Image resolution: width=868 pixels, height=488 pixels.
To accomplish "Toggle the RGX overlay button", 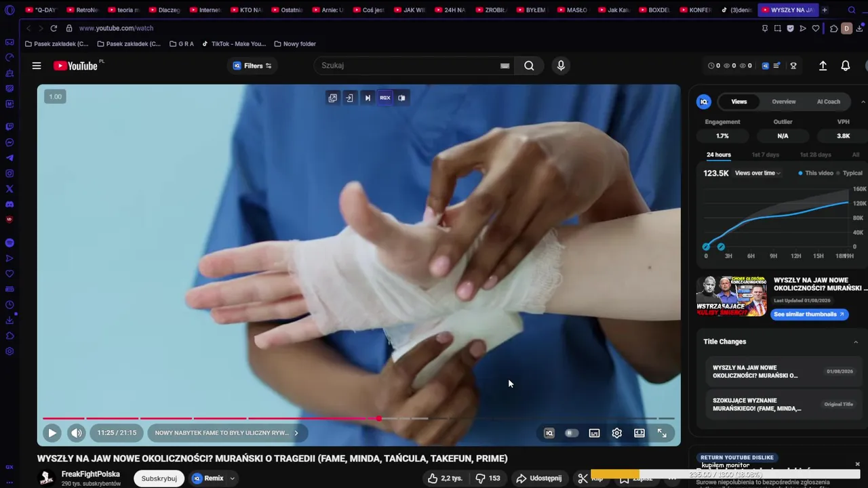I will pyautogui.click(x=384, y=98).
